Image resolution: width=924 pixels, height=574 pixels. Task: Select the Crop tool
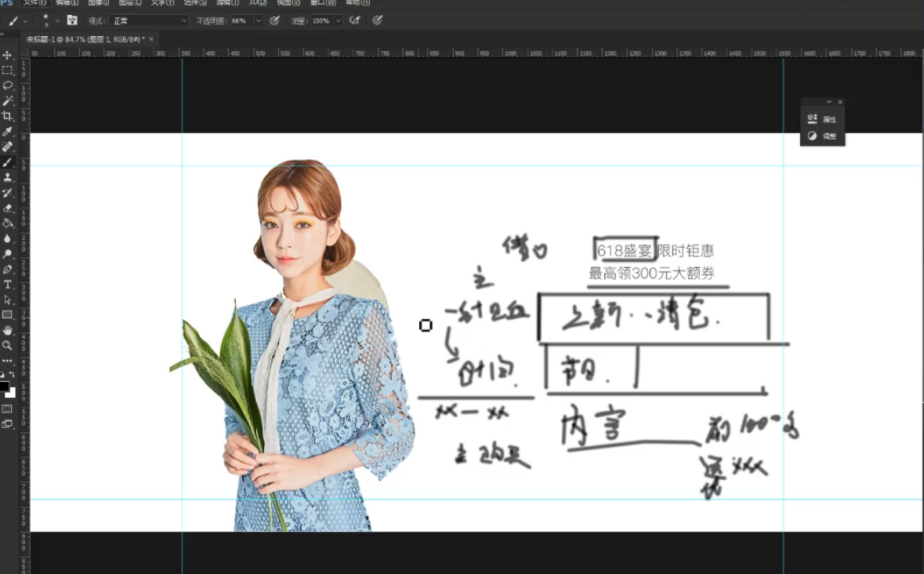point(8,116)
